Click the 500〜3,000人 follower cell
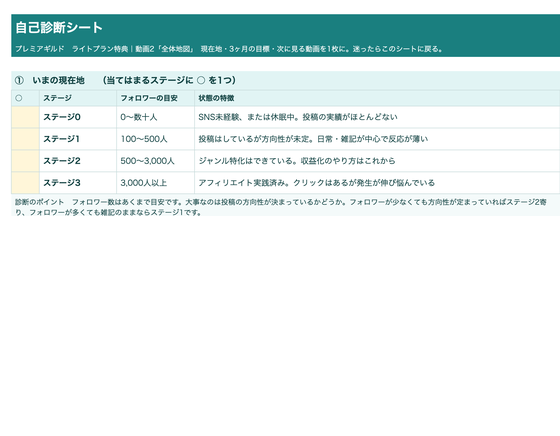 (x=155, y=161)
